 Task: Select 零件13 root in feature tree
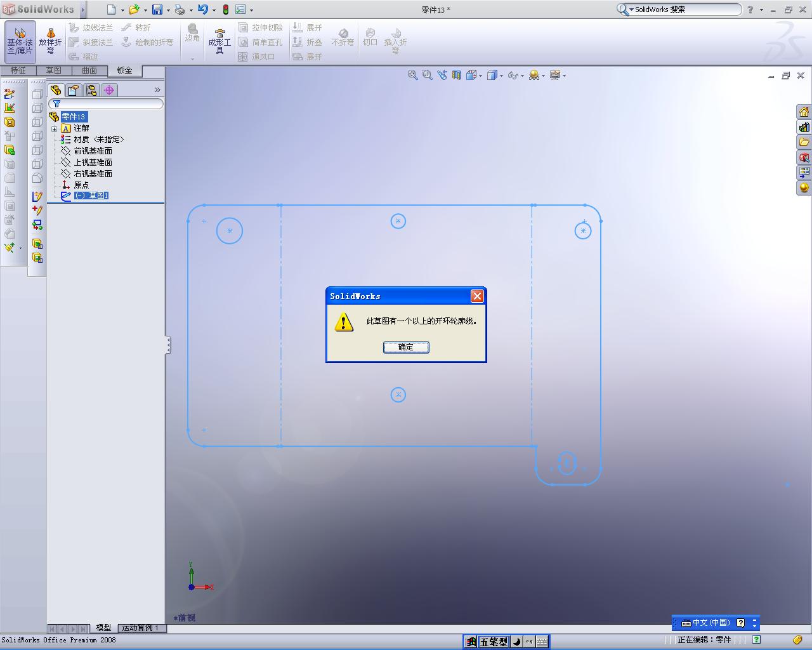(x=73, y=117)
